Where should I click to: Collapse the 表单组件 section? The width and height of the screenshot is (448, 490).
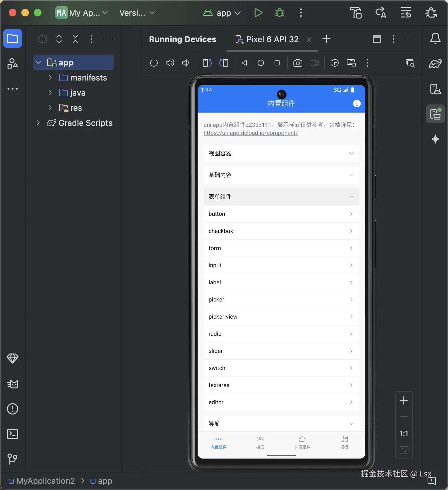point(281,197)
